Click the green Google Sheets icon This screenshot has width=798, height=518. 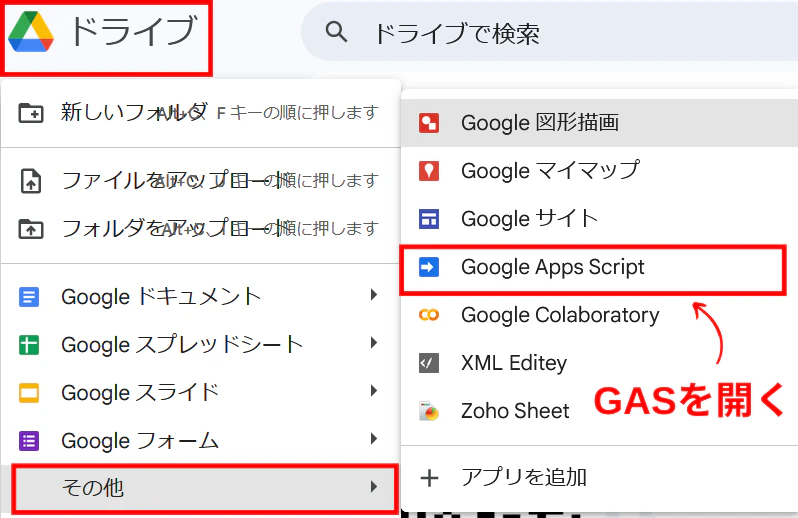coord(29,344)
